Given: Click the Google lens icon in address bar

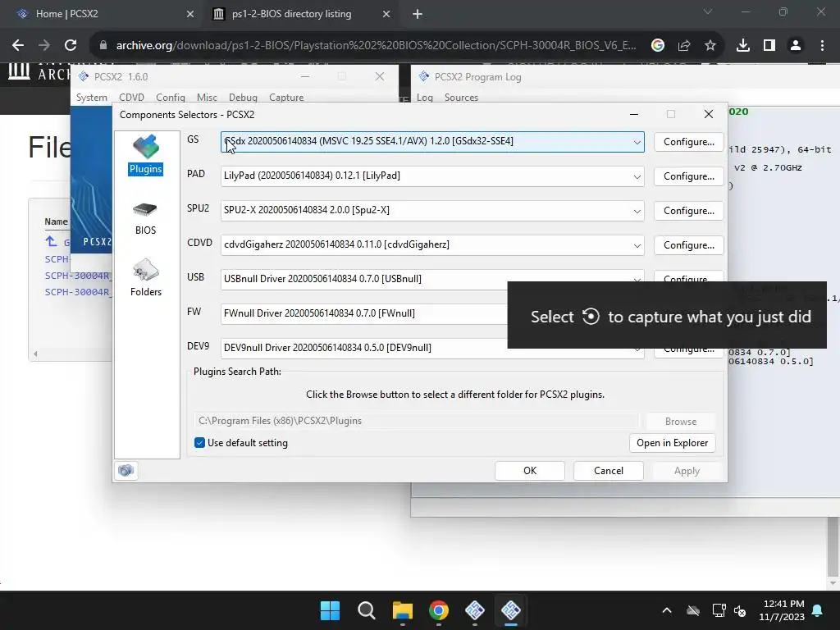Looking at the screenshot, I should [658, 46].
